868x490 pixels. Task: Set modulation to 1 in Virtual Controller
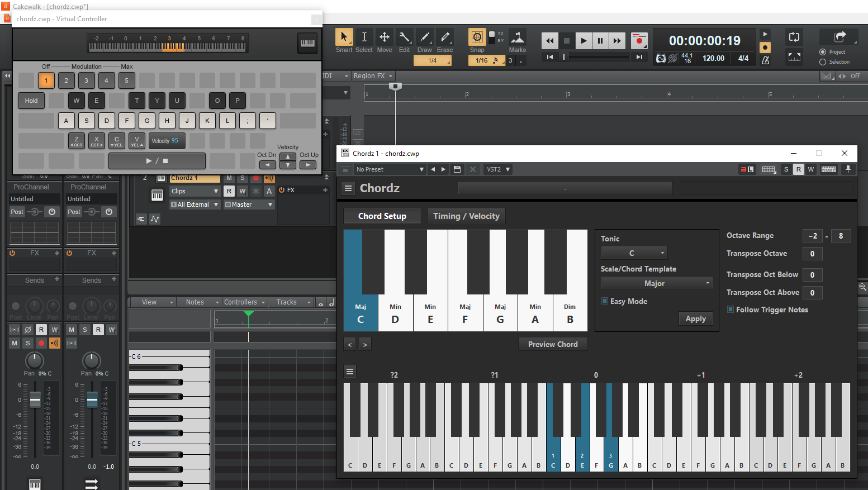(x=46, y=80)
